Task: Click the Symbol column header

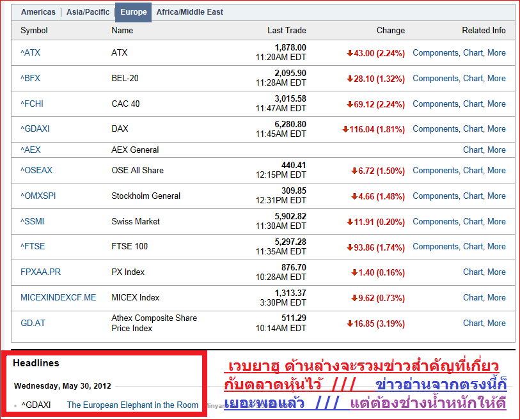Action: 34,30
